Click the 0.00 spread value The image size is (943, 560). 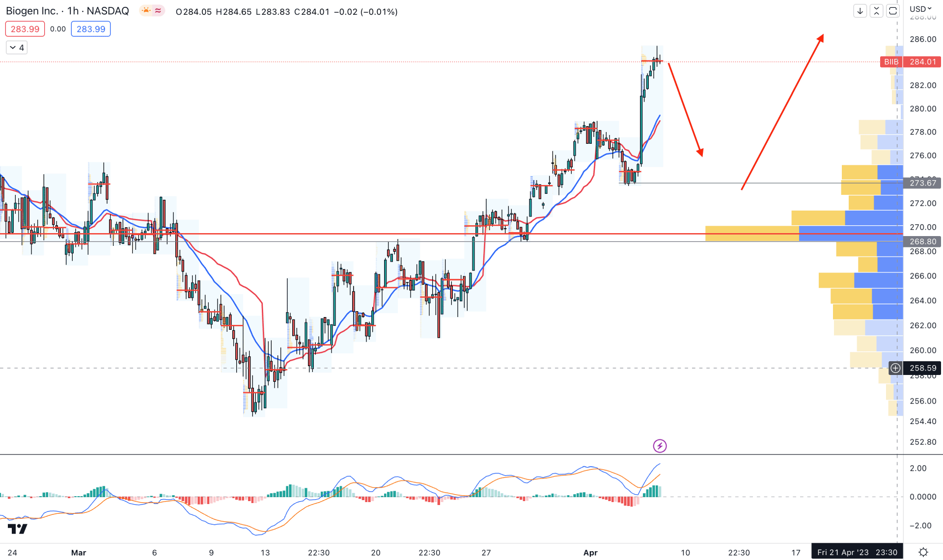[58, 29]
